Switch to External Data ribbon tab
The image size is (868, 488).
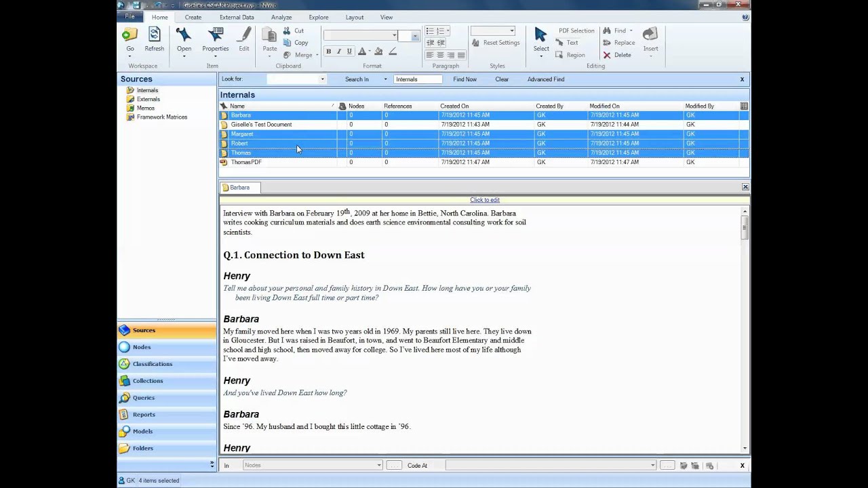coord(237,17)
